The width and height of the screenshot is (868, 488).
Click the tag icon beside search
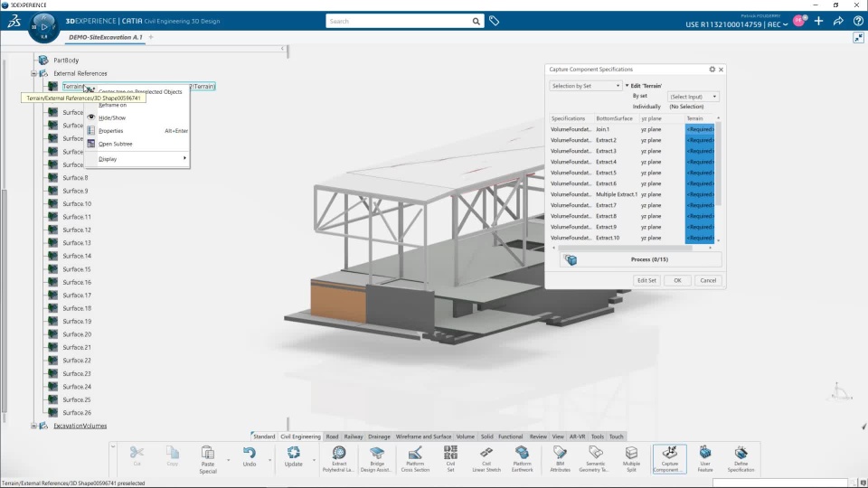coord(495,21)
